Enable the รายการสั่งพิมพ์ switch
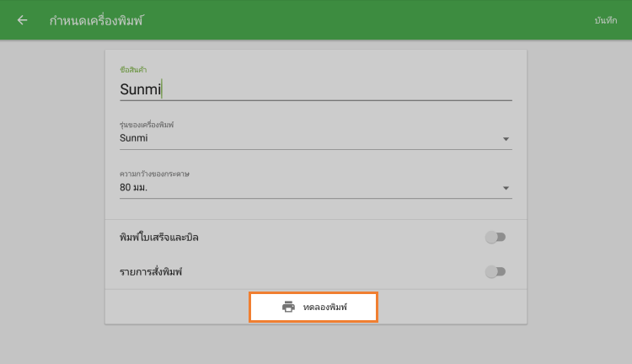The width and height of the screenshot is (632, 364). click(x=495, y=271)
